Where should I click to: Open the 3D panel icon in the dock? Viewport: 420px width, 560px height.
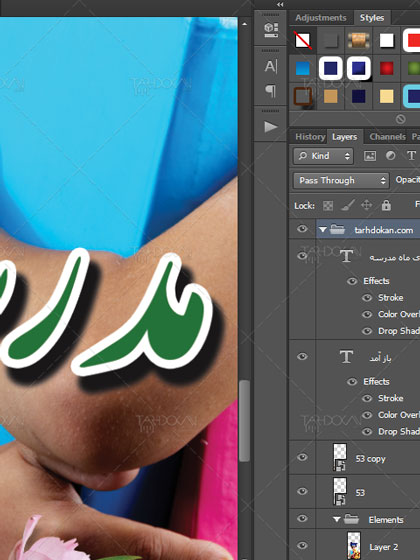coord(271,30)
